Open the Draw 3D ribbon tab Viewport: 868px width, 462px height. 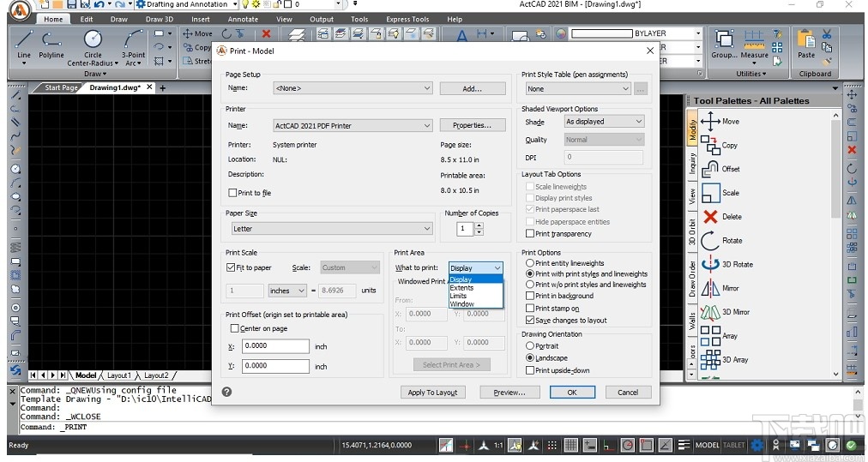tap(159, 19)
